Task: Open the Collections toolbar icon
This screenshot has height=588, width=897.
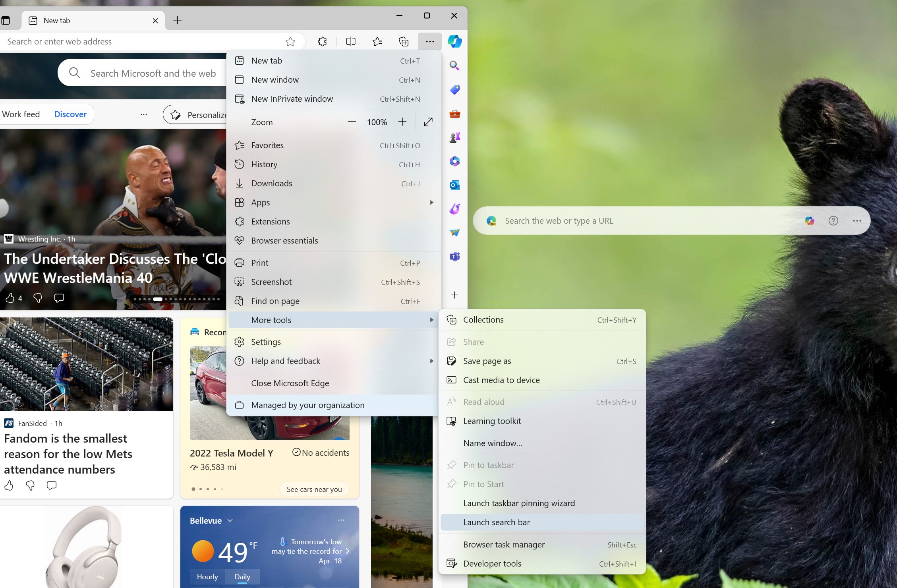Action: 404,41
